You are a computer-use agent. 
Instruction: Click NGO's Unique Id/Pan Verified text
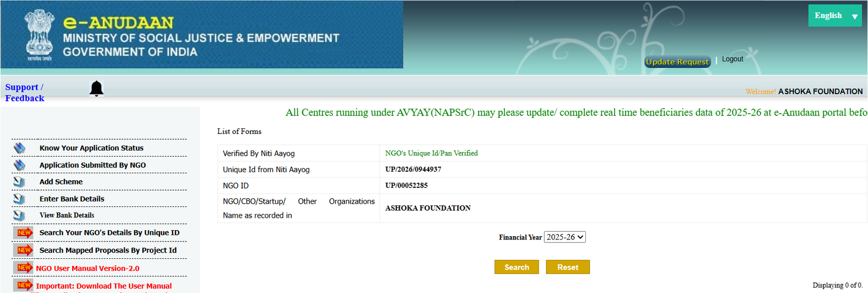tap(431, 153)
